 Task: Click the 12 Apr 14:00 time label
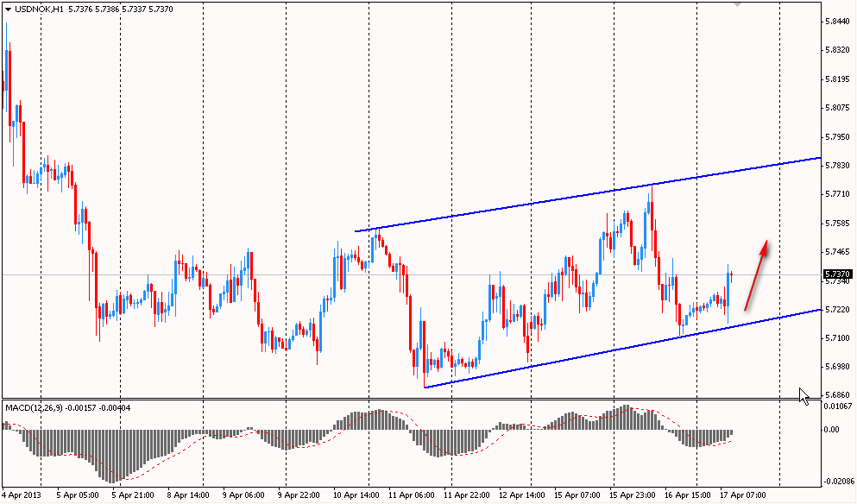click(x=522, y=495)
